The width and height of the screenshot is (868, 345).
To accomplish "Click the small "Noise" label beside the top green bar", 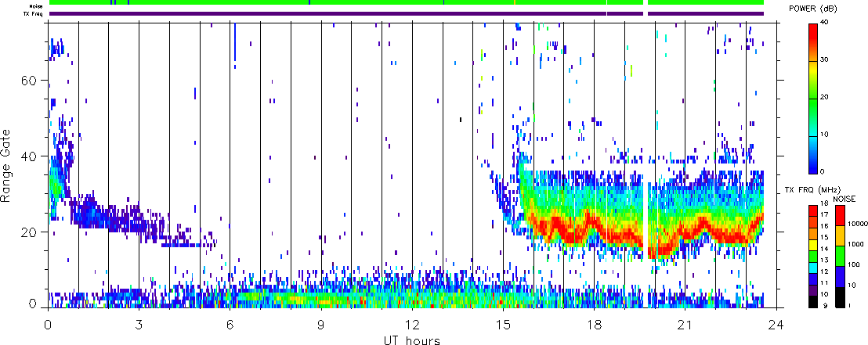I will pos(37,6).
